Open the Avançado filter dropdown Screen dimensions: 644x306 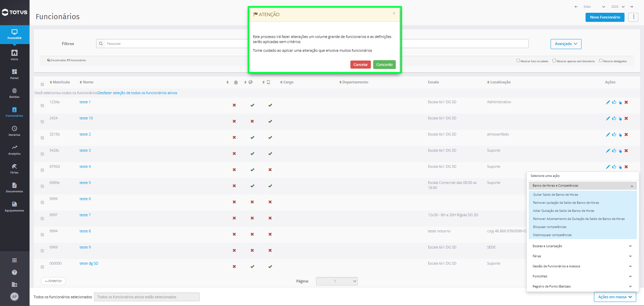[x=566, y=44]
